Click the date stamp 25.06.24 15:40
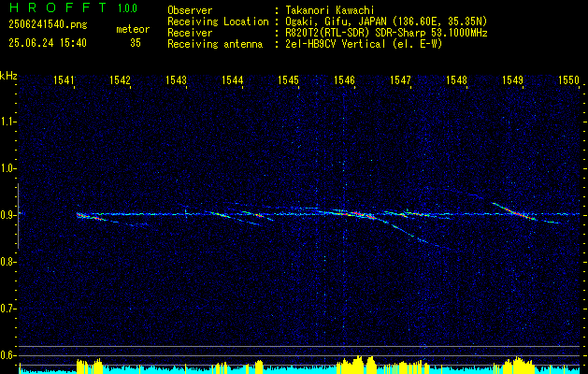 48,43
